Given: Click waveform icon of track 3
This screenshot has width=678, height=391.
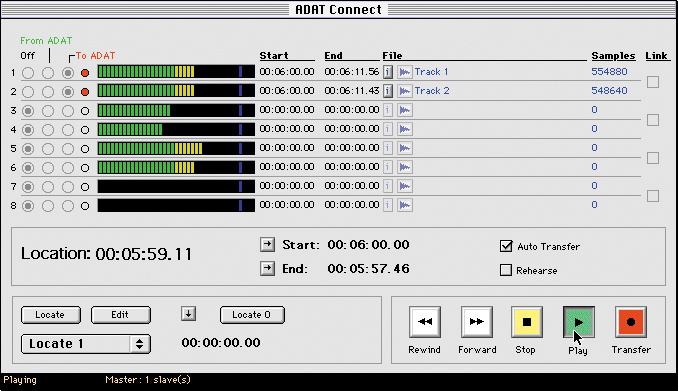Looking at the screenshot, I should pyautogui.click(x=405, y=110).
